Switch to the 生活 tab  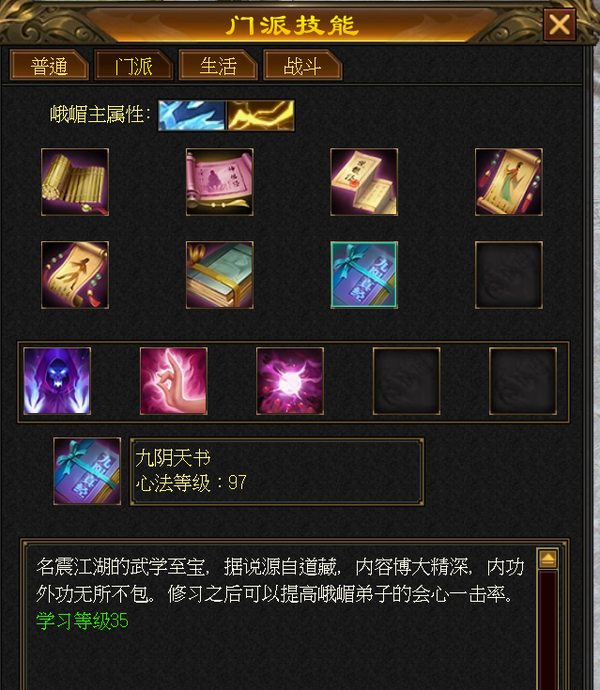click(218, 66)
